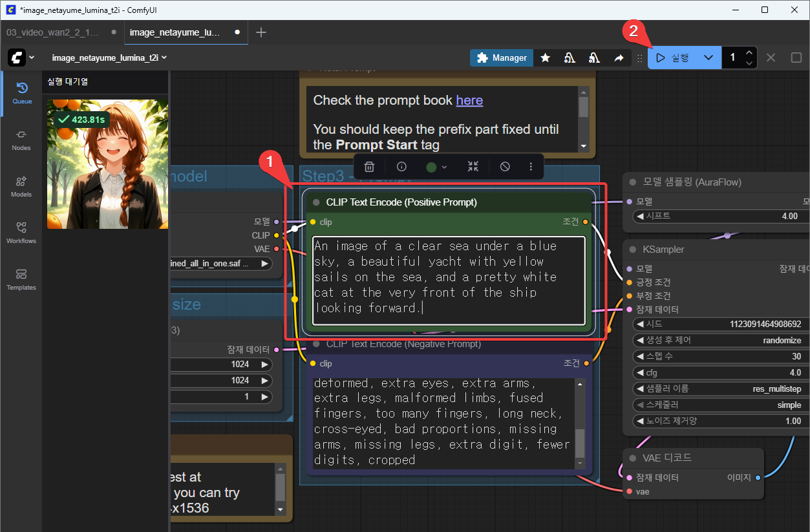Expand the 실행 button dropdown arrow
810x532 pixels.
click(x=708, y=58)
